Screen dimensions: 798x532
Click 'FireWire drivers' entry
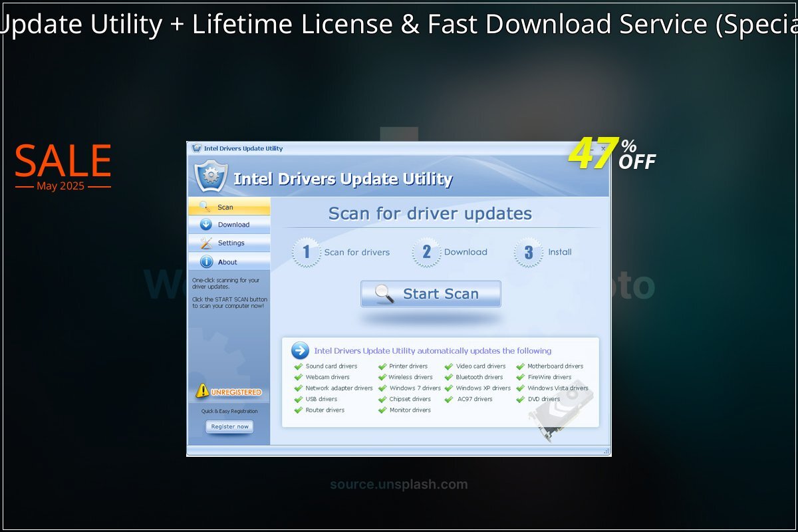(x=549, y=377)
